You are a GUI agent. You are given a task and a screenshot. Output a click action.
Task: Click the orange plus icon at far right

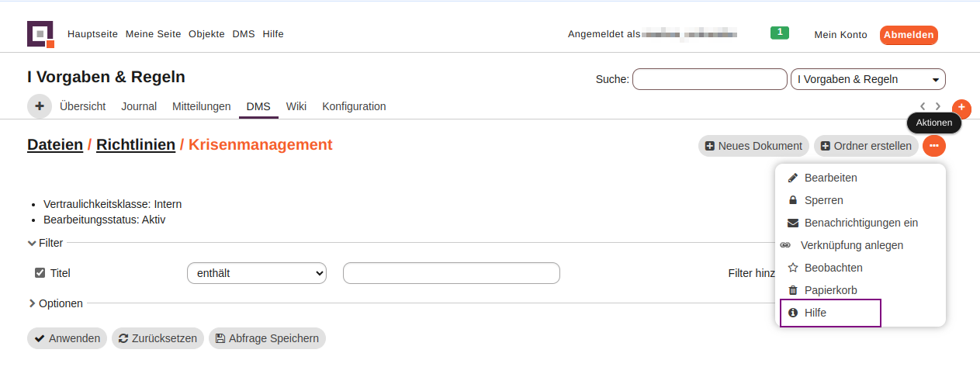[x=961, y=107]
